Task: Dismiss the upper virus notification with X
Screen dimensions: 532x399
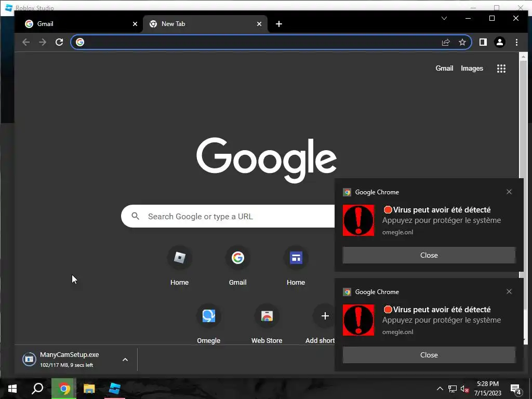Action: click(x=509, y=192)
